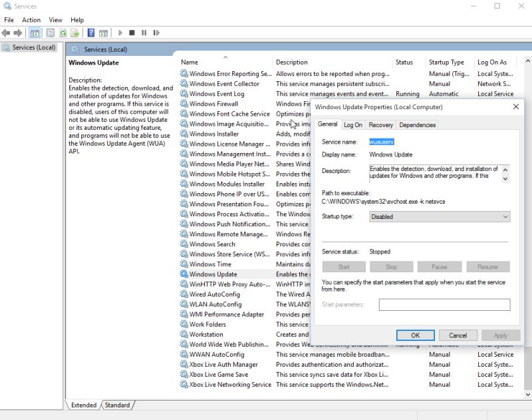Click the Cancel button
This screenshot has width=532, height=420.
point(458,335)
